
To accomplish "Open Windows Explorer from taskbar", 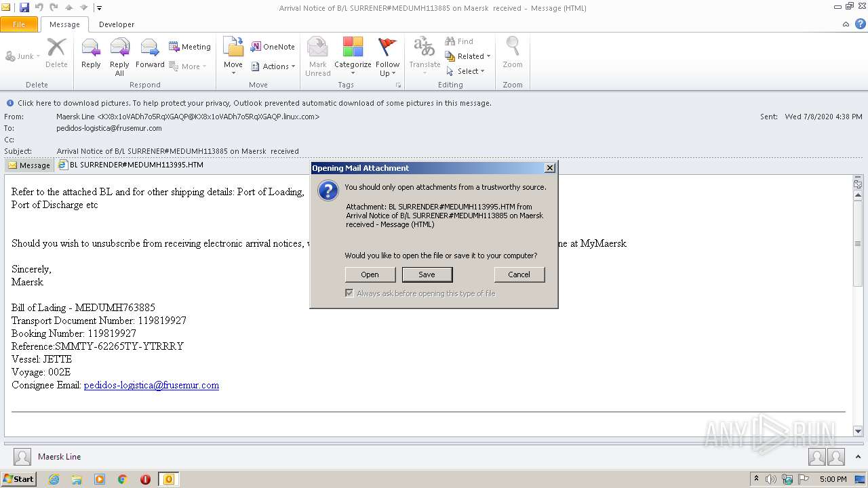I will coord(77,479).
